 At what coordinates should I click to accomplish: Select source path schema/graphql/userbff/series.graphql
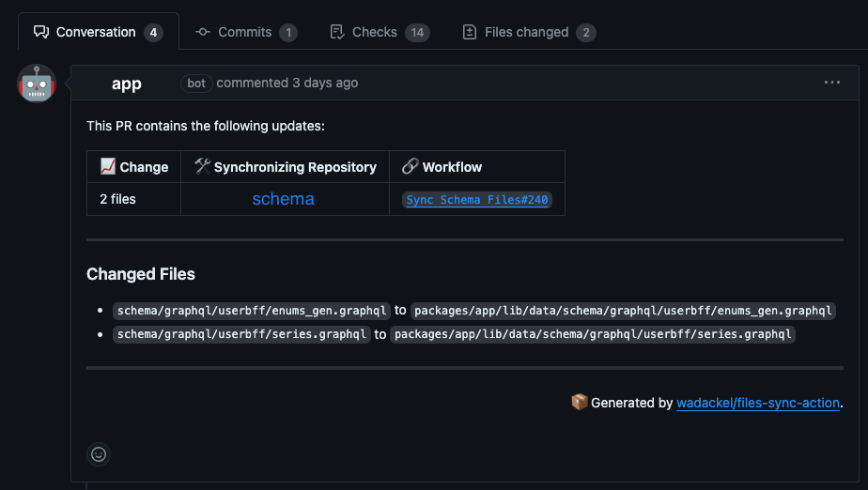click(242, 334)
